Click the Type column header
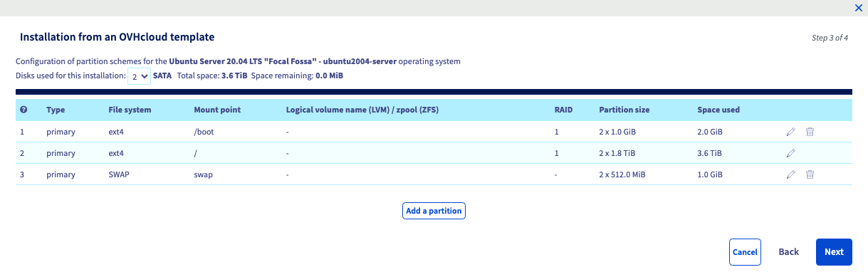 [x=56, y=110]
